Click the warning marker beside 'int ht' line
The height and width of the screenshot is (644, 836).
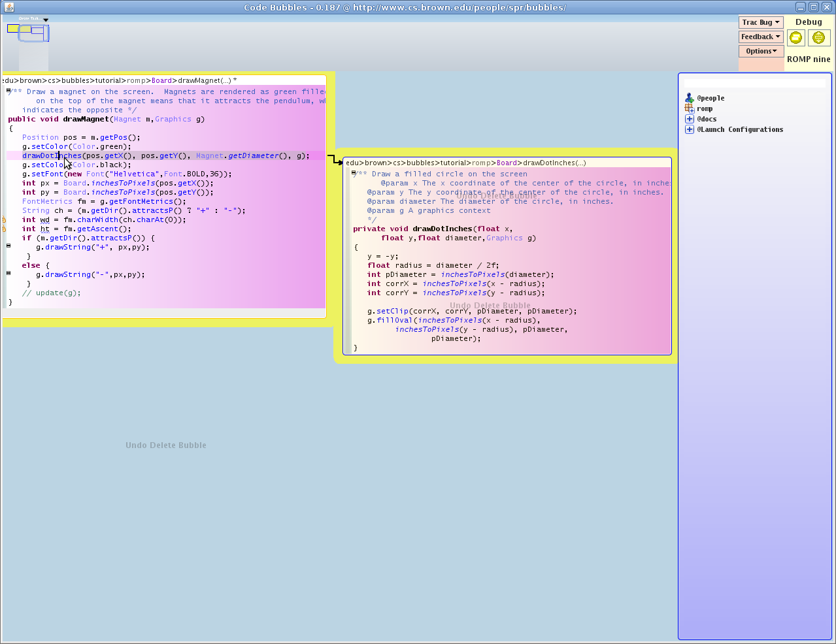[x=4, y=229]
